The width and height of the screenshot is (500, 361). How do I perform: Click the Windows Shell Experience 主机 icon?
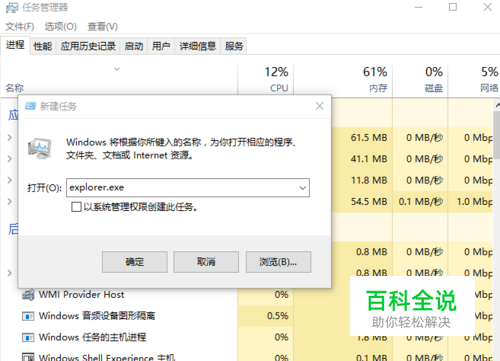click(x=28, y=357)
